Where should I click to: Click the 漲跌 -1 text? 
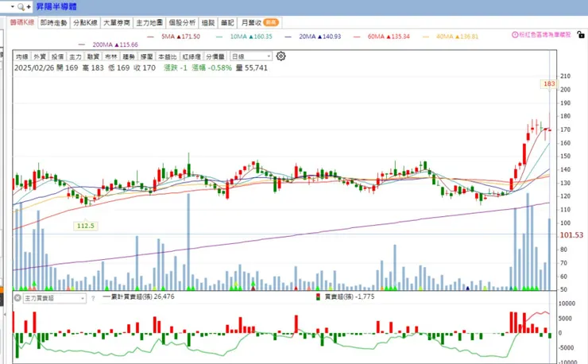point(176,68)
